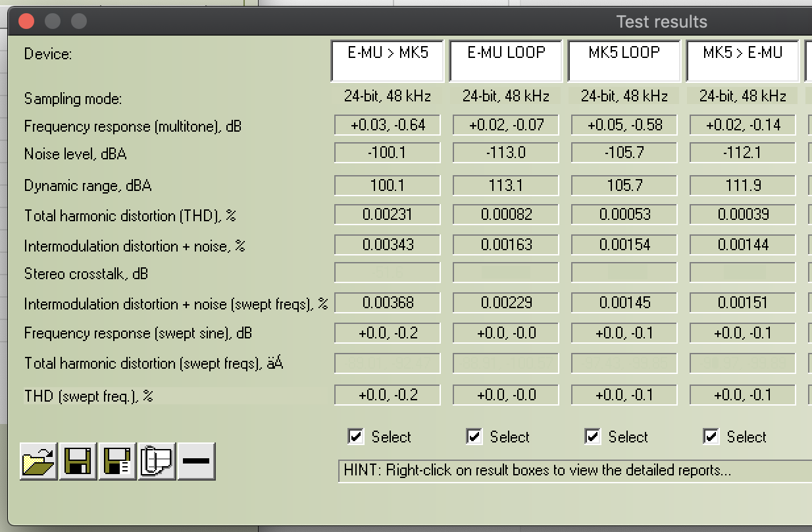Click dynamic range box 113.1
This screenshot has width=812, height=532.
[x=506, y=185]
